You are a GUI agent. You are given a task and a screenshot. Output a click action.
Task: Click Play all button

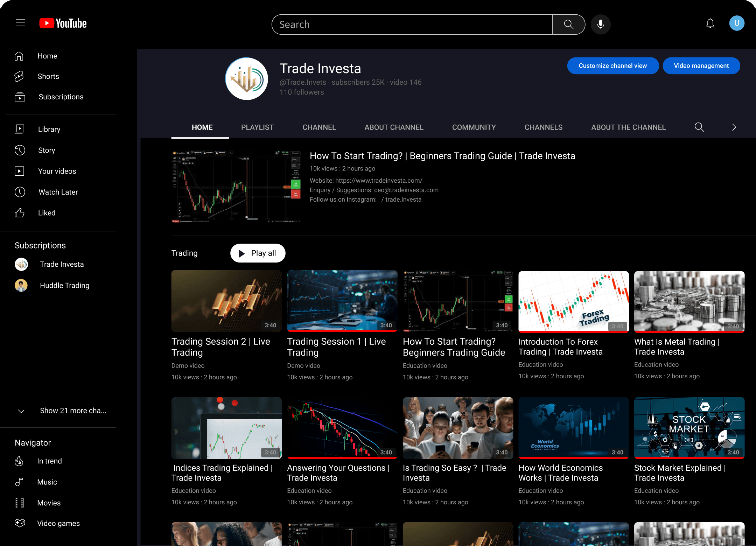258,253
